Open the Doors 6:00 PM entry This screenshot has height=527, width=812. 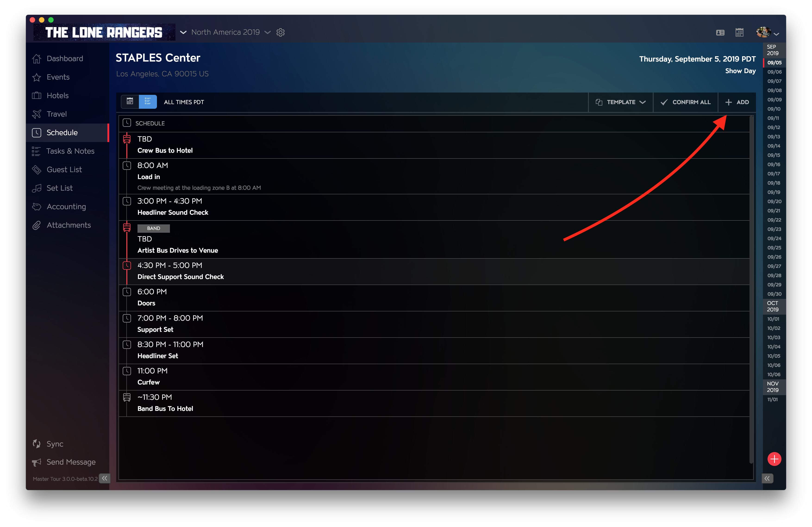(434, 298)
